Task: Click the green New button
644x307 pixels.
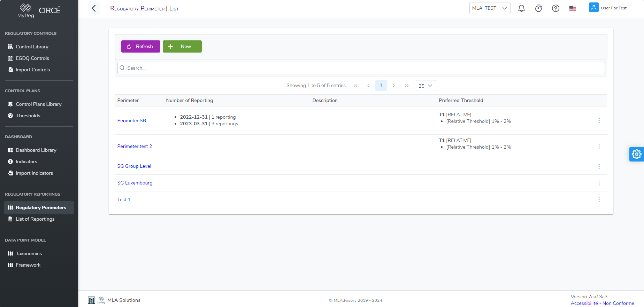Action: click(x=182, y=47)
